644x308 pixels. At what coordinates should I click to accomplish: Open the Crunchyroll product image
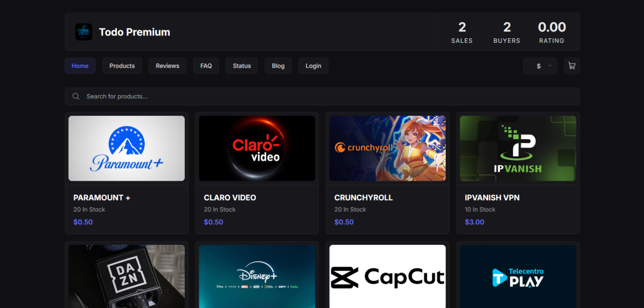point(387,149)
